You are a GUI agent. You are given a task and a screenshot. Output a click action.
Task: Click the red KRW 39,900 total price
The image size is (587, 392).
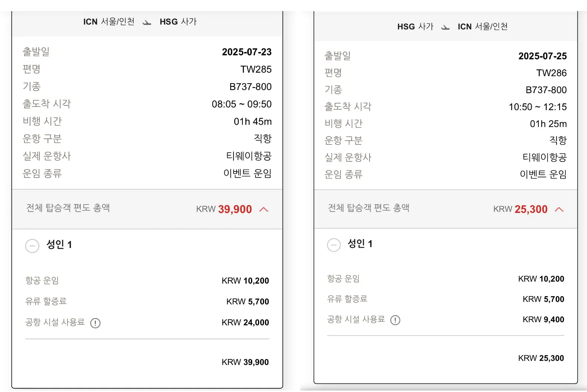pyautogui.click(x=235, y=209)
